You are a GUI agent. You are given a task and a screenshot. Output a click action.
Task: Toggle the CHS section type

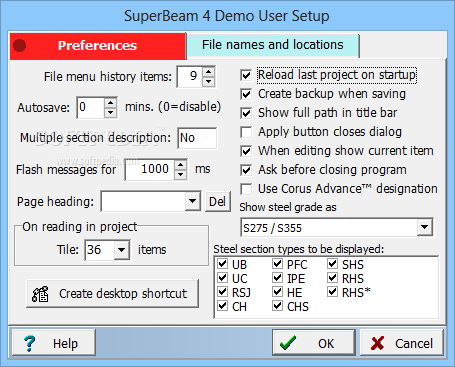pos(277,306)
